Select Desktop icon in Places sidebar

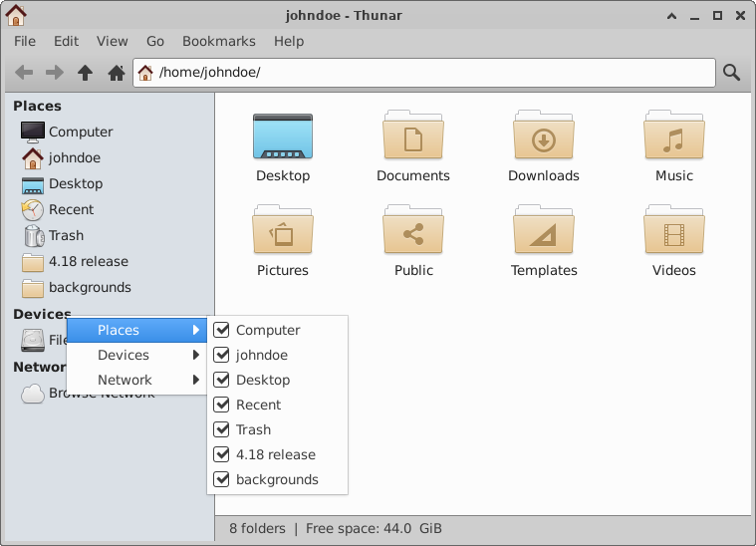tap(32, 184)
